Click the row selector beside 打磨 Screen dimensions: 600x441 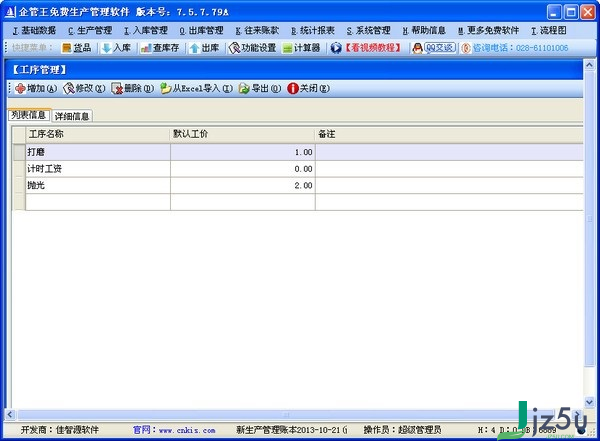pyautogui.click(x=19, y=152)
